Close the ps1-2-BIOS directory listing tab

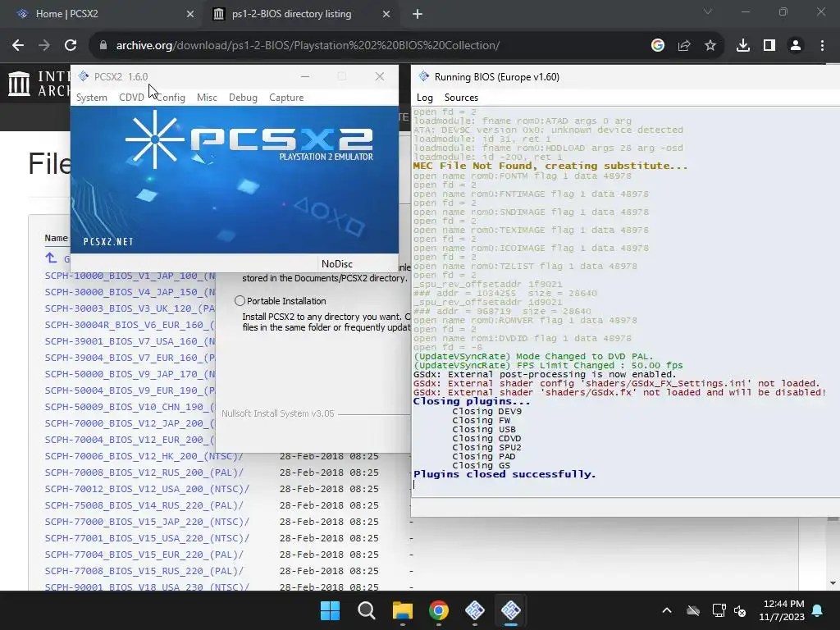[386, 15]
